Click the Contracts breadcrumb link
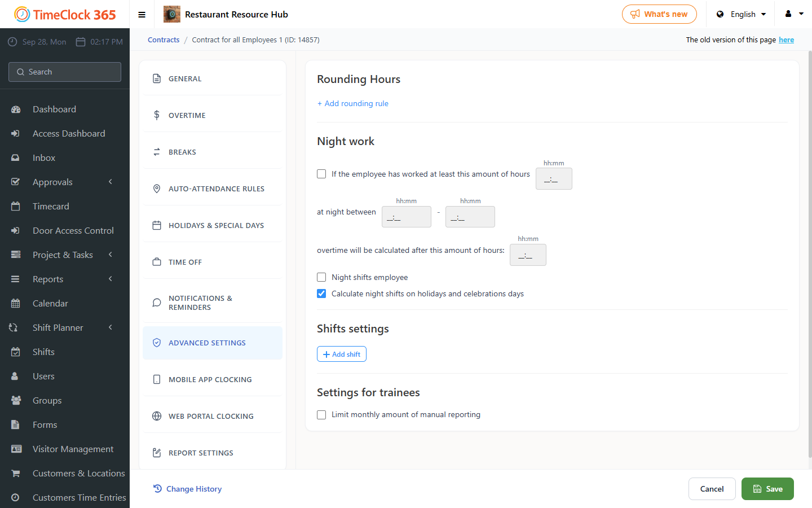 point(164,40)
